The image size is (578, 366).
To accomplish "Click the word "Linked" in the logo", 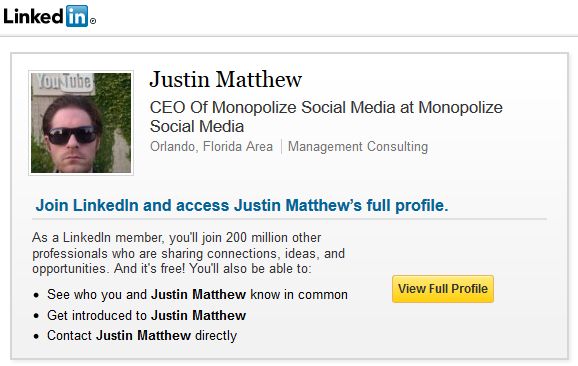I will click(x=34, y=16).
